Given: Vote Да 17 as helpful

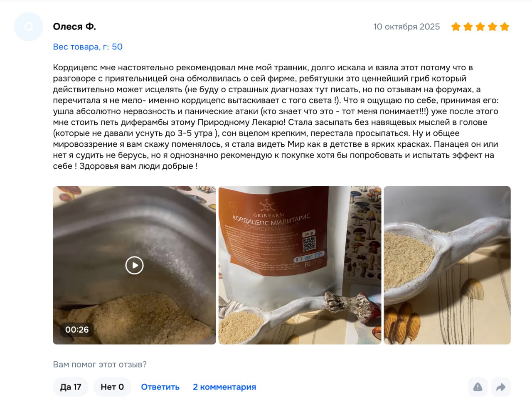Looking at the screenshot, I should tap(71, 387).
